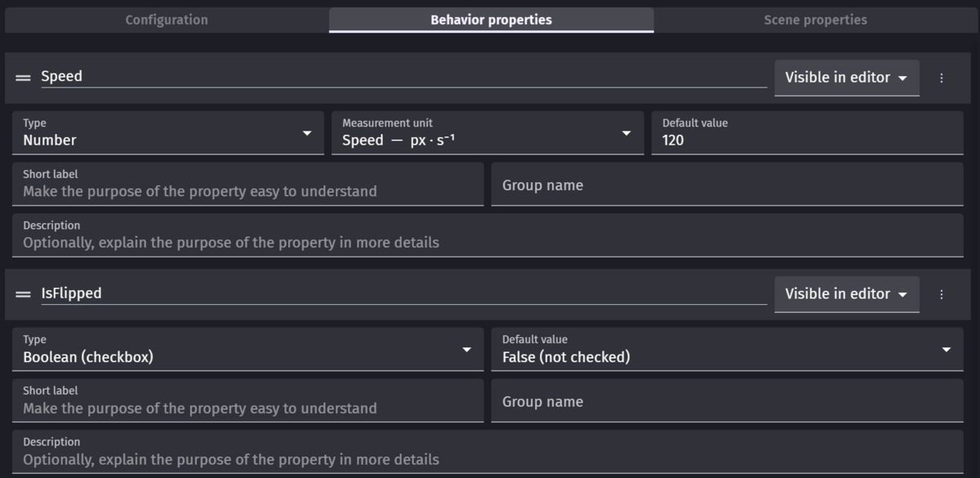Click the IsFlipped property name field
980x478 pixels.
[x=403, y=293]
